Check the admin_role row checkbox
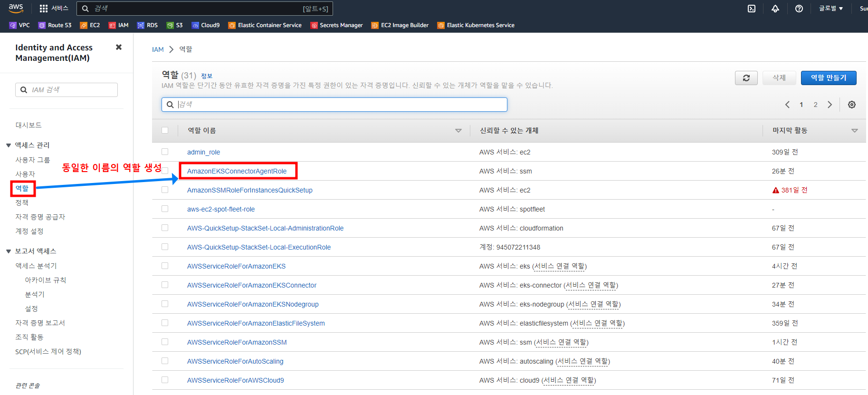Viewport: 868px width, 395px height. [165, 152]
